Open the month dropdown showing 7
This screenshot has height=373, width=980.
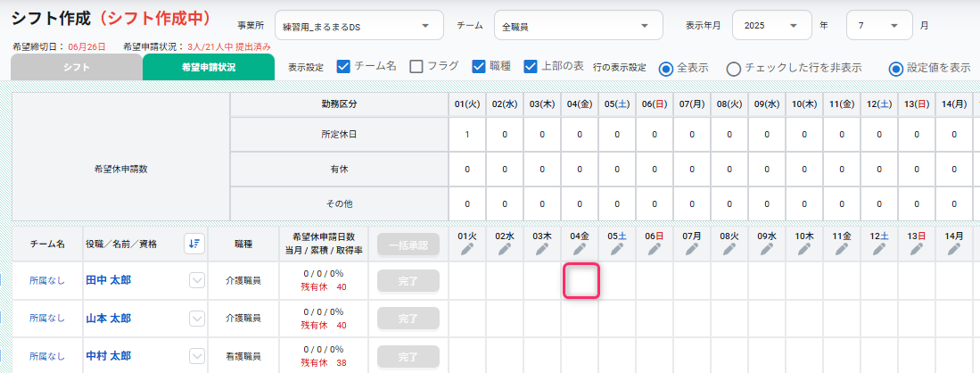(879, 26)
